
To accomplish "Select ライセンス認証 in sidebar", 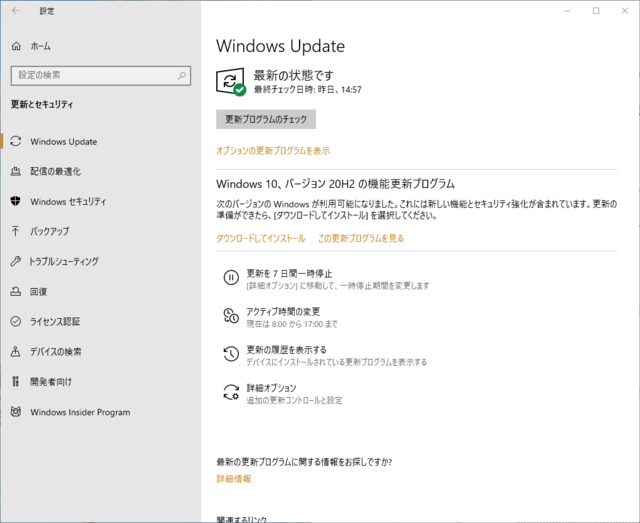I will 100,321.
